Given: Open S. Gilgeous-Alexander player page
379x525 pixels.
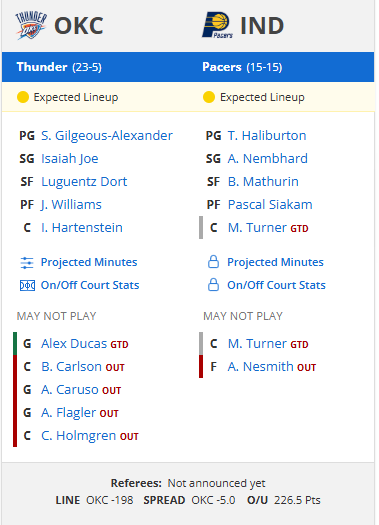Looking at the screenshot, I should (x=107, y=136).
